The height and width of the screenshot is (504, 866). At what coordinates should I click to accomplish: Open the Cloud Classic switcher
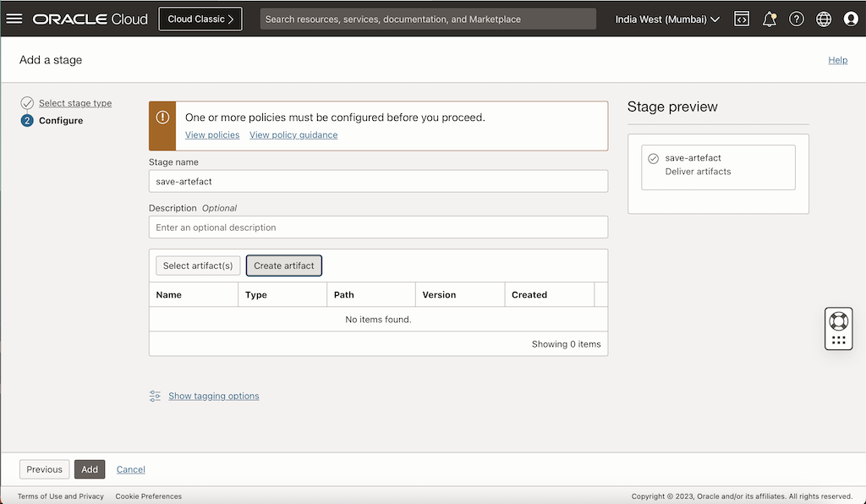[200, 19]
